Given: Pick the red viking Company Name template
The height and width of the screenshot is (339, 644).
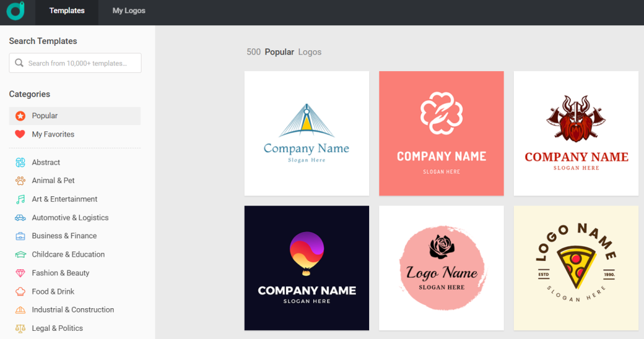Looking at the screenshot, I should (x=576, y=133).
